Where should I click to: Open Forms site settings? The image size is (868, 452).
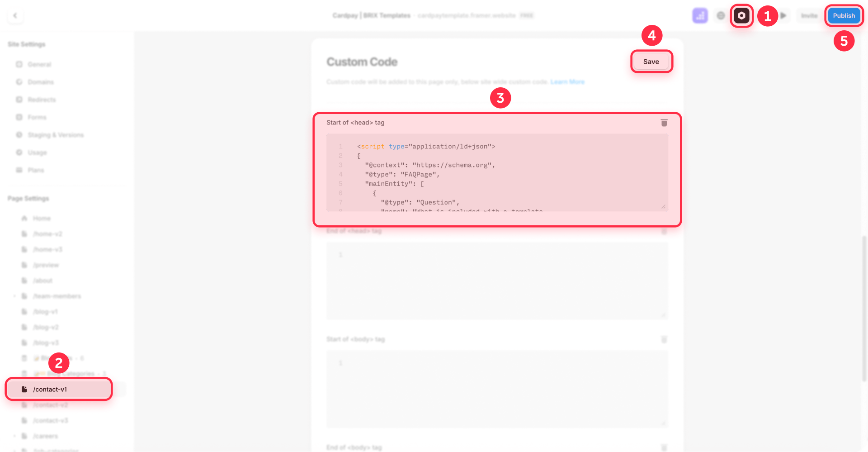click(x=37, y=117)
